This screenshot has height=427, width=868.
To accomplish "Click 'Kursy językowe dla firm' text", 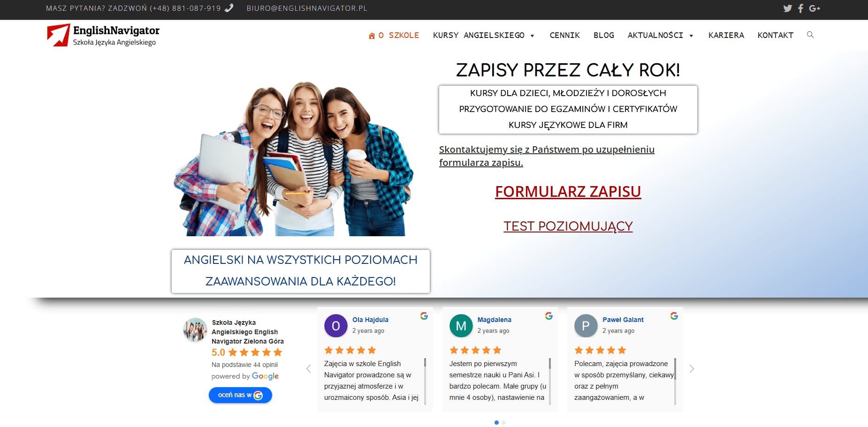I will coord(568,125).
